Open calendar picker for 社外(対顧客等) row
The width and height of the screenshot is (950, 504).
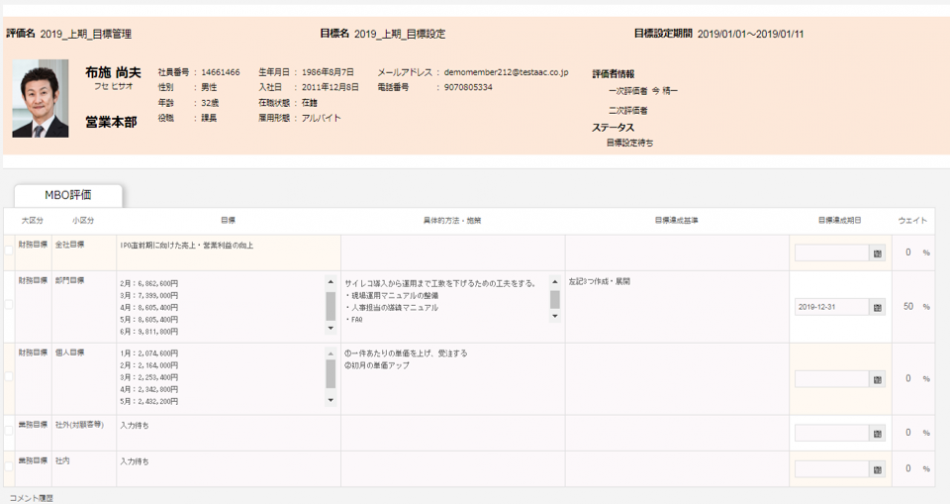point(878,433)
